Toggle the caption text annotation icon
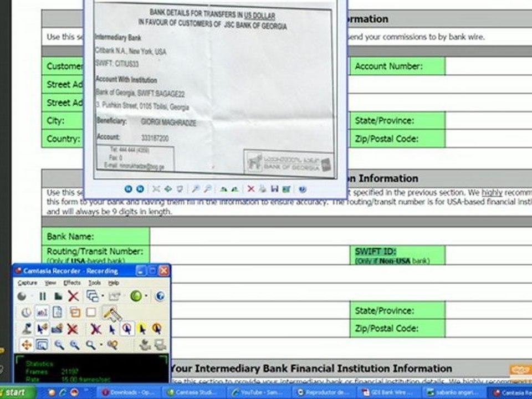 point(42,312)
